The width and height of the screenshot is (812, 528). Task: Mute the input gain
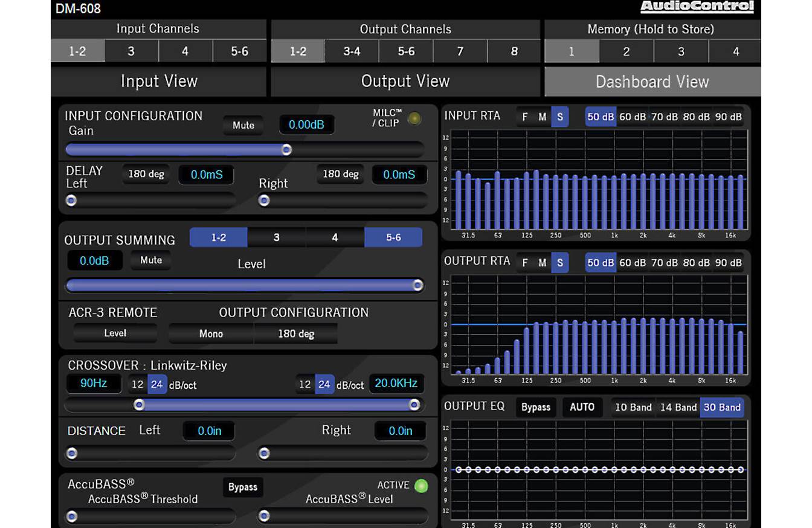point(243,126)
